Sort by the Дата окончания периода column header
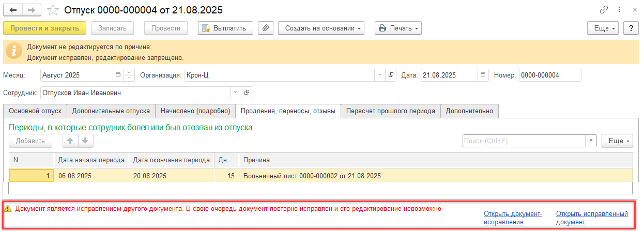Image resolution: width=644 pixels, height=231 pixels. [x=172, y=160]
